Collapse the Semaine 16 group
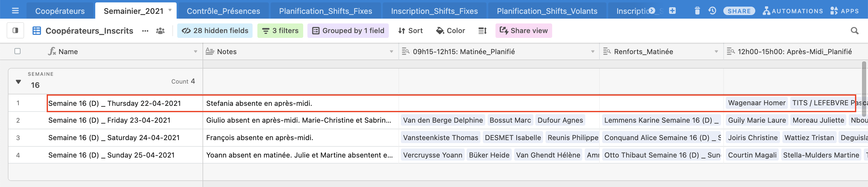Image resolution: width=868 pixels, height=187 pixels. (18, 81)
